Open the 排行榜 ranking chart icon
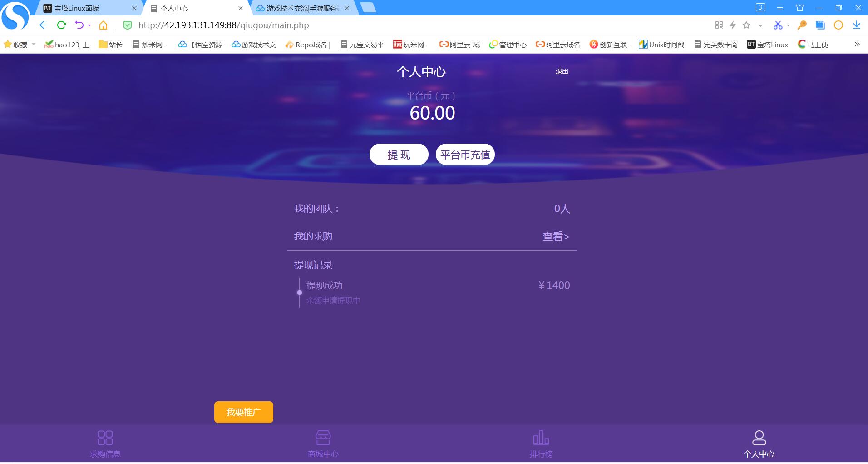The image size is (868, 464). tap(541, 438)
